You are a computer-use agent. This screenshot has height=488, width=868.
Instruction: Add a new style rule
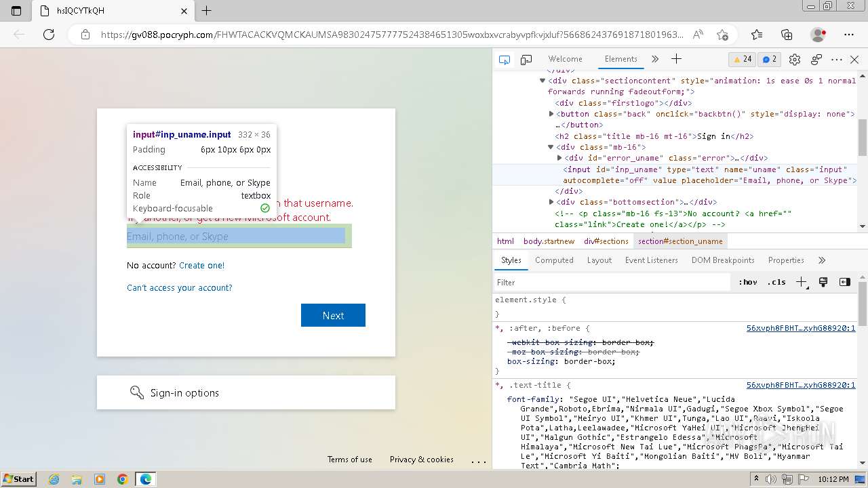802,282
